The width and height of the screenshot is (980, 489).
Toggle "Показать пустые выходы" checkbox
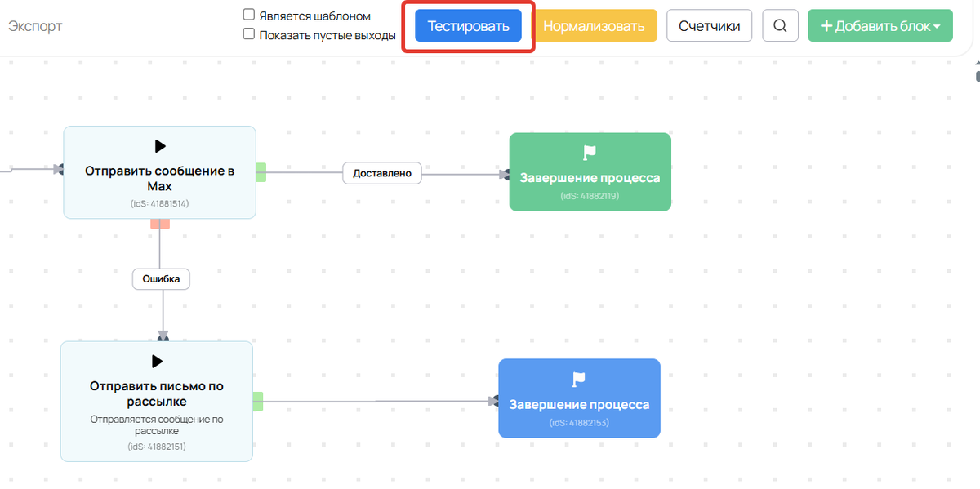click(x=248, y=34)
